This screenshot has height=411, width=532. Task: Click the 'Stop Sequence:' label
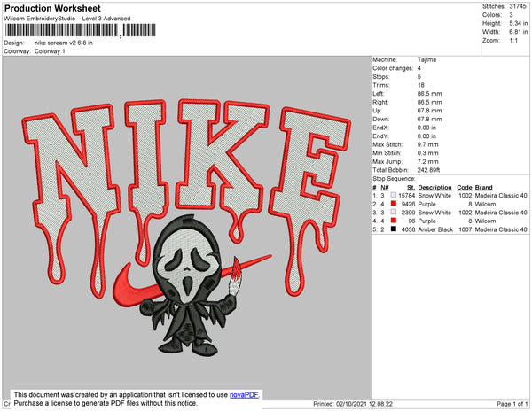click(x=394, y=179)
